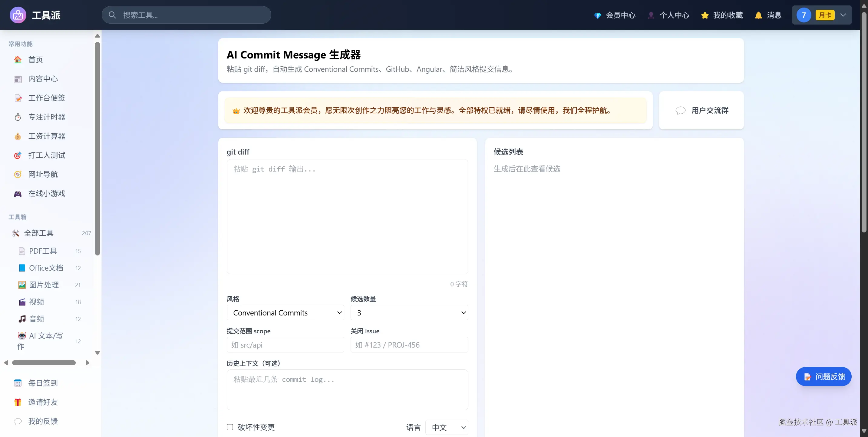Click the 内容中心 newspaper icon
This screenshot has width=868, height=437.
[x=18, y=79]
